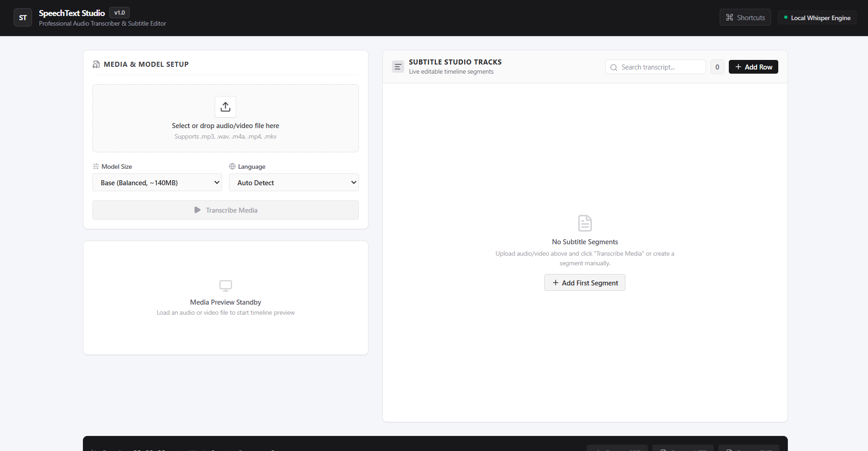
Task: Click the Transcribe Media button
Action: (226, 210)
